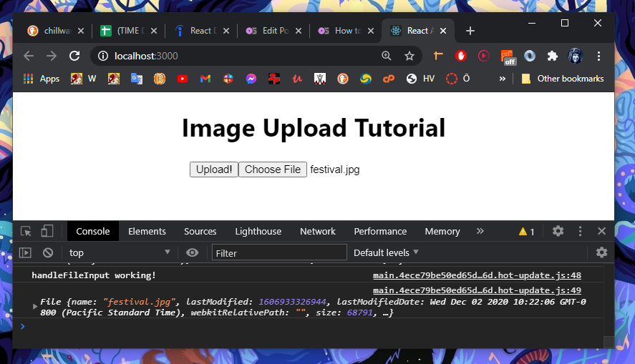Click the Upload! button
Viewport: 635px width, 364px height.
(x=214, y=169)
